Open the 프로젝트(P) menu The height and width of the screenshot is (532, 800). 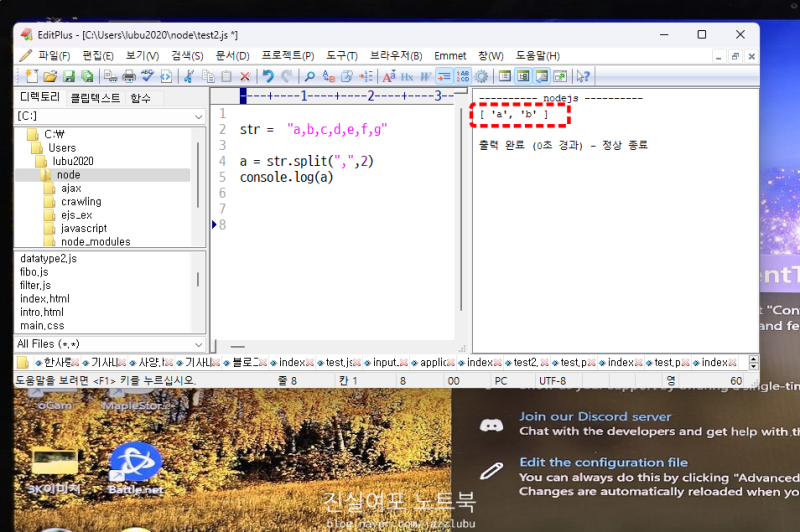(288, 56)
